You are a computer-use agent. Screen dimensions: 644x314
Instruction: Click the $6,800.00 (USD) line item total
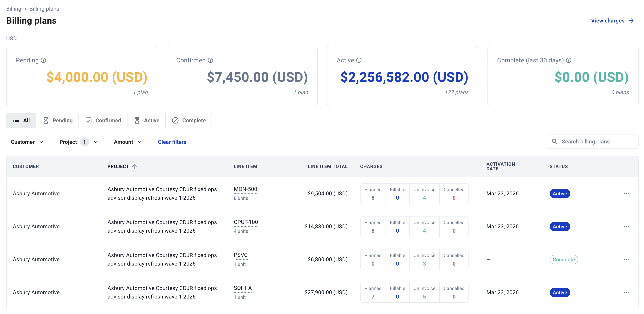coord(327,260)
